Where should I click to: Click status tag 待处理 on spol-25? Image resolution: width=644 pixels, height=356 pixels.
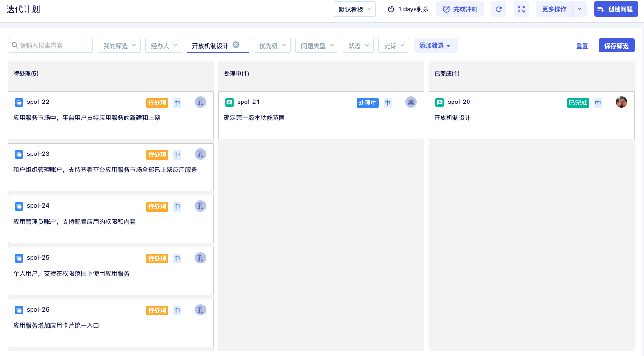(157, 258)
